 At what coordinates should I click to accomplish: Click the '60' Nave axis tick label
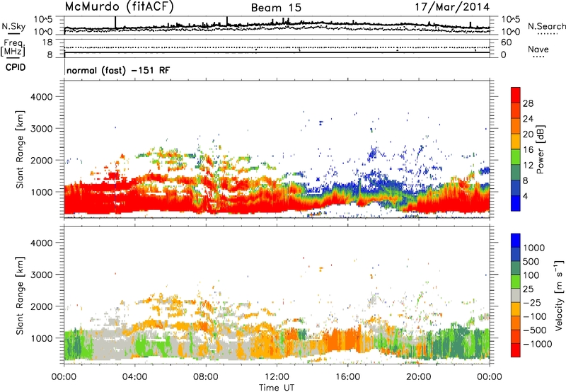[x=506, y=42]
